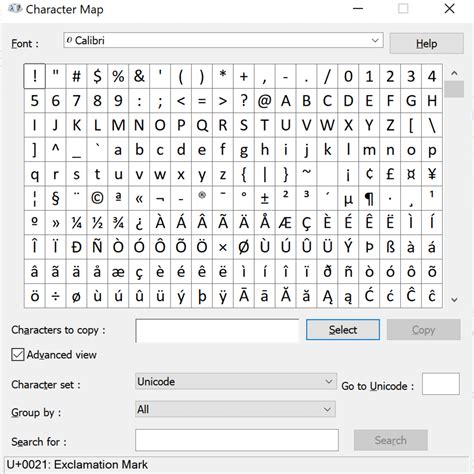Click the Go to Unicode input field
The image size is (474, 474).
441,384
